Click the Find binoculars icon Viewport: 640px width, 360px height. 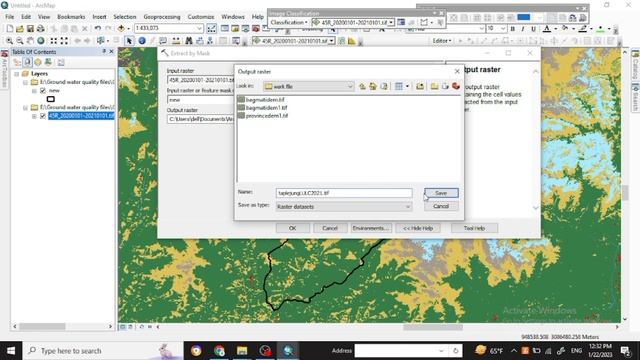[x=189, y=41]
